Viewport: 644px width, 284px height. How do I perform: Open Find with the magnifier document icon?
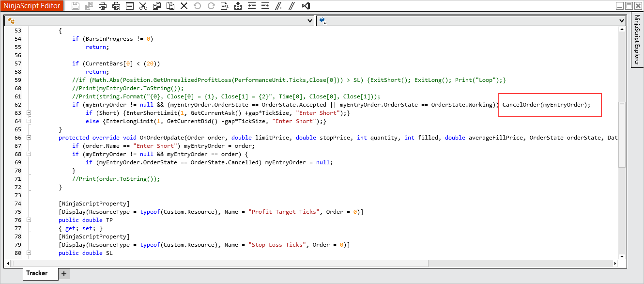224,6
